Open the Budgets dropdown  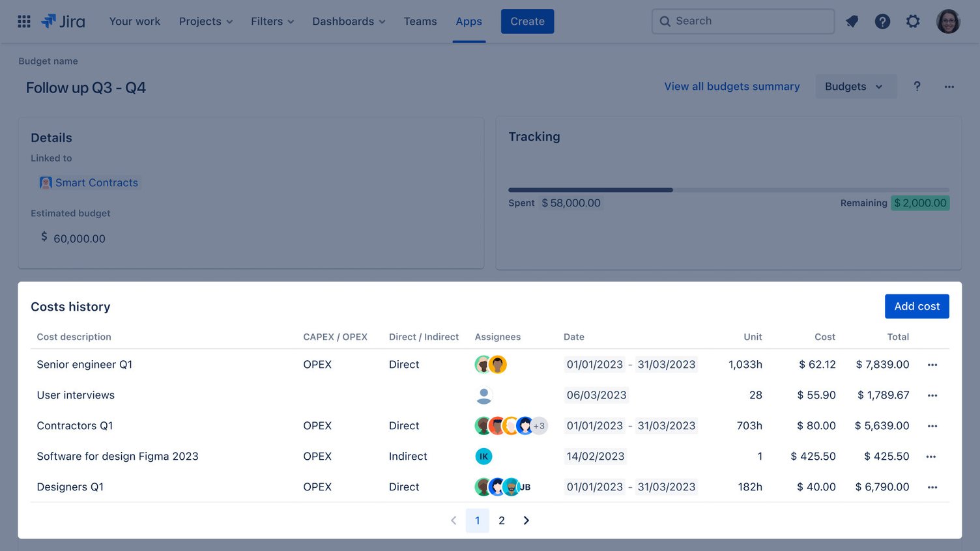click(x=856, y=86)
